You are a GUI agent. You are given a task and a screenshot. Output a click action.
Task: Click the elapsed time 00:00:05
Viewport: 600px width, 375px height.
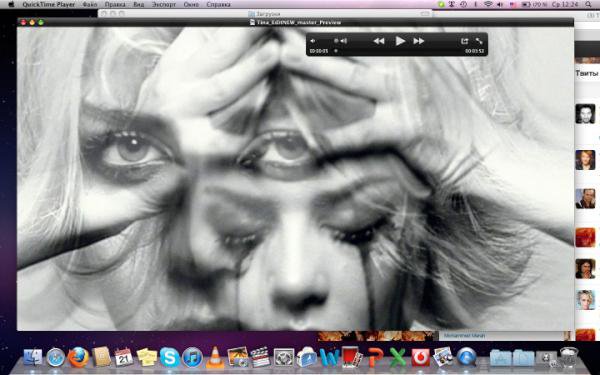(x=319, y=51)
